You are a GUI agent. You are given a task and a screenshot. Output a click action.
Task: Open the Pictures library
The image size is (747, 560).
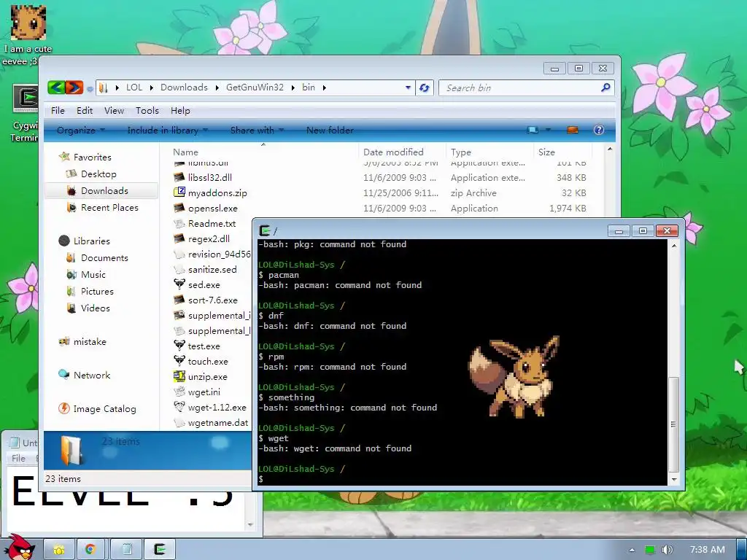pos(97,291)
